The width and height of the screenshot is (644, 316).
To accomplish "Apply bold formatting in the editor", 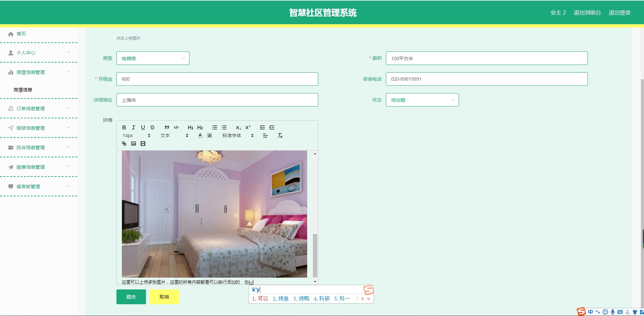I will [124, 127].
